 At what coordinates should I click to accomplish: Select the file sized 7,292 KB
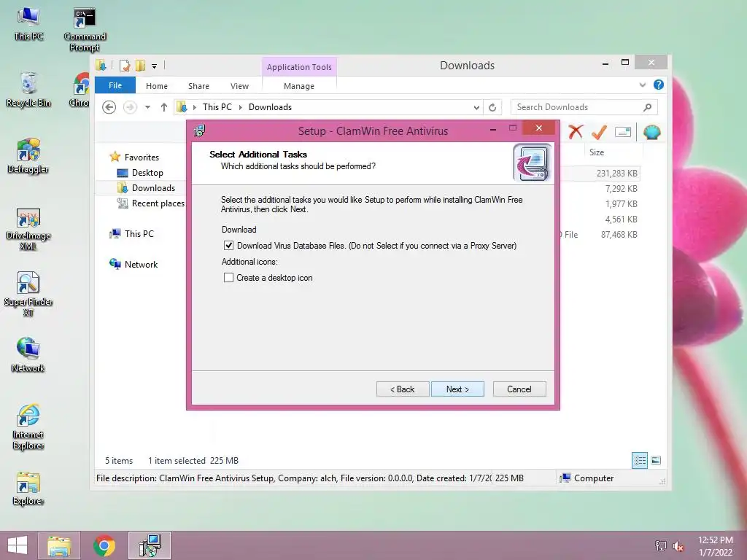(621, 189)
